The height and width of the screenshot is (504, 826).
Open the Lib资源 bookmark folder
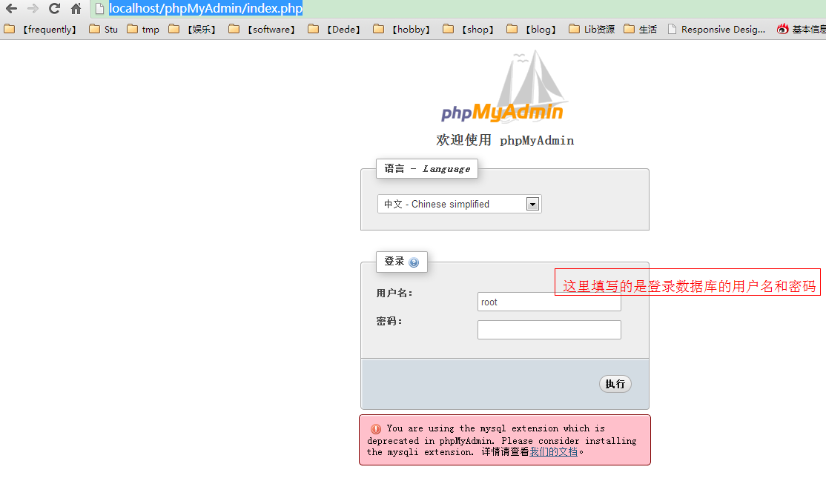(592, 30)
